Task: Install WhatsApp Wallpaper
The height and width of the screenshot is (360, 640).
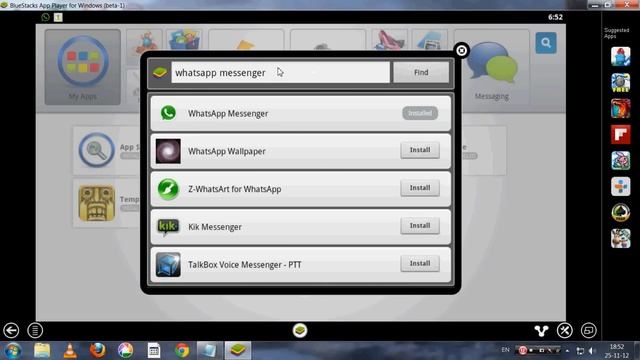Action: [420, 150]
